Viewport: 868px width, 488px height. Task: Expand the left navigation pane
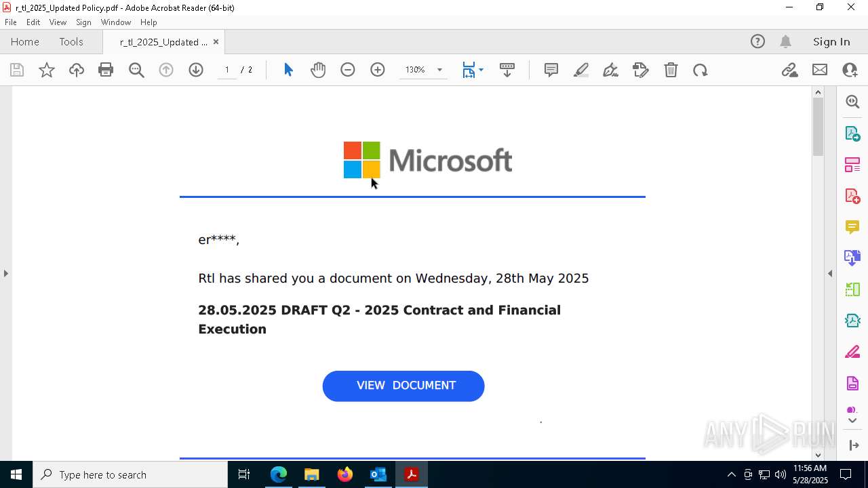coord(6,273)
